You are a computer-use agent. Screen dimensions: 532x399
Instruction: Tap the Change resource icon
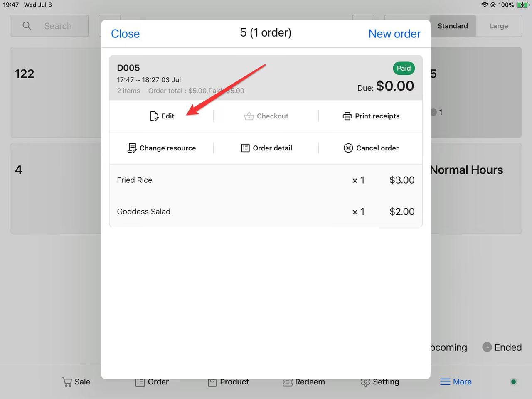(x=132, y=148)
